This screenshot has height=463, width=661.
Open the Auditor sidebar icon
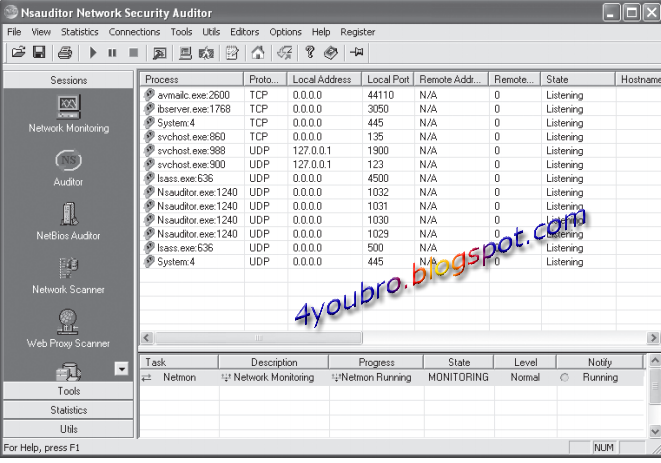[x=68, y=168]
